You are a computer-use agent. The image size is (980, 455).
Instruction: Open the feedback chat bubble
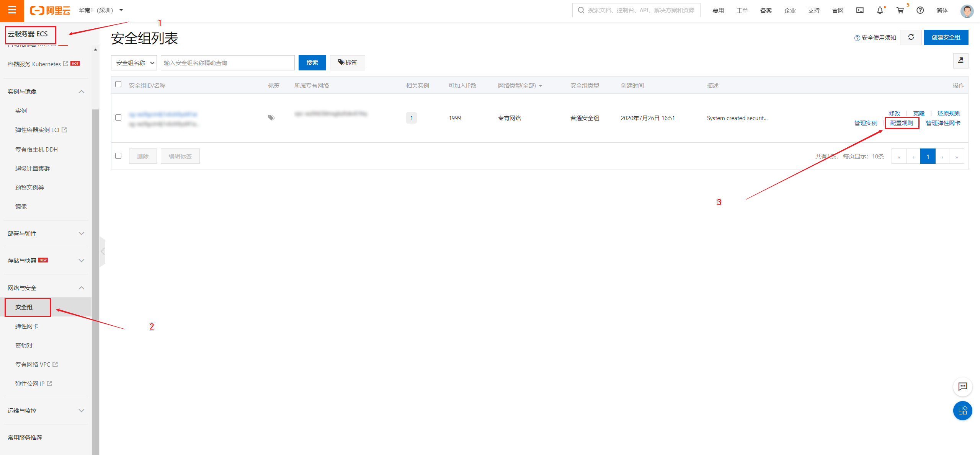[963, 387]
